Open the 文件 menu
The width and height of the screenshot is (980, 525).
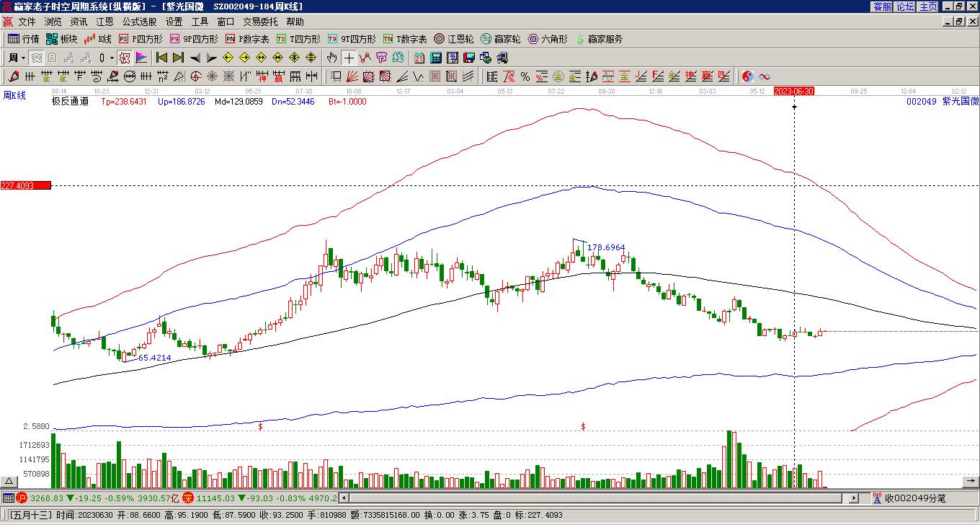coord(27,22)
